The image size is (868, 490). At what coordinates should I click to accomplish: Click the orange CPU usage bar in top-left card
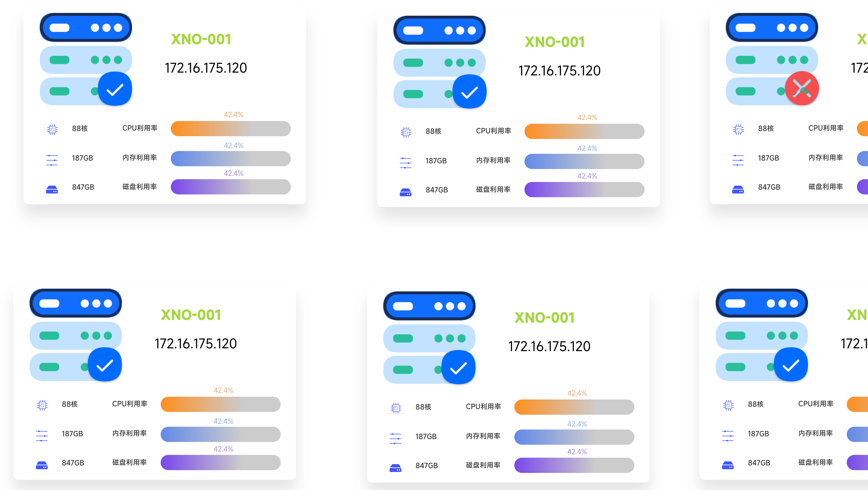230,129
